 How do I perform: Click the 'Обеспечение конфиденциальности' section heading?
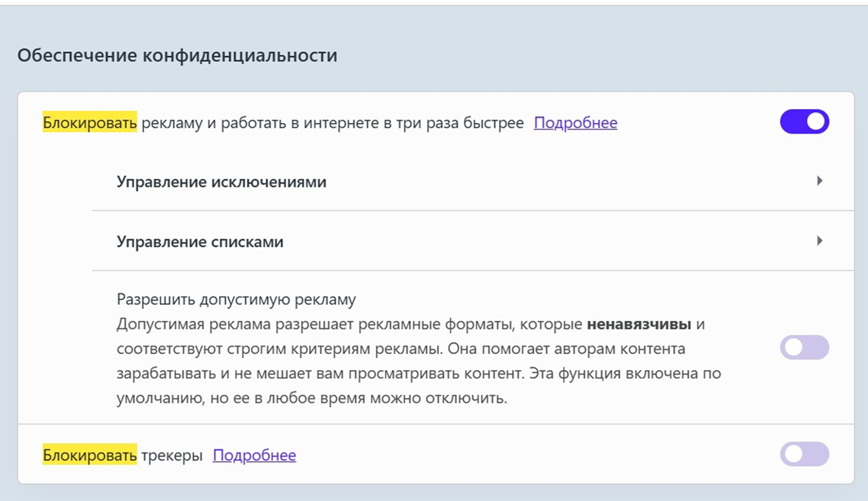click(x=177, y=56)
